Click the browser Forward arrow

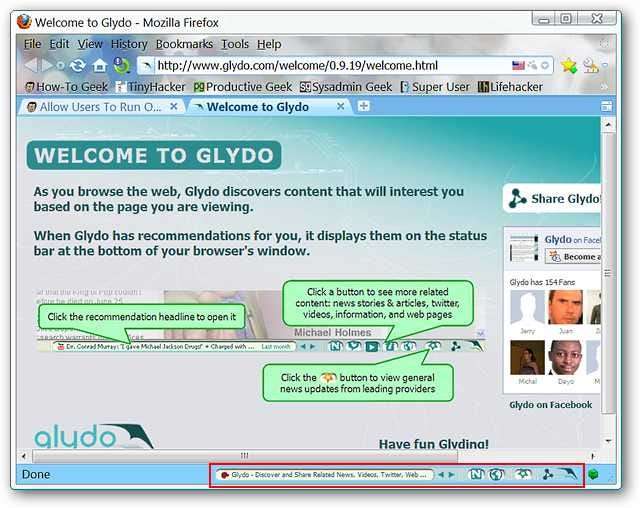point(47,65)
